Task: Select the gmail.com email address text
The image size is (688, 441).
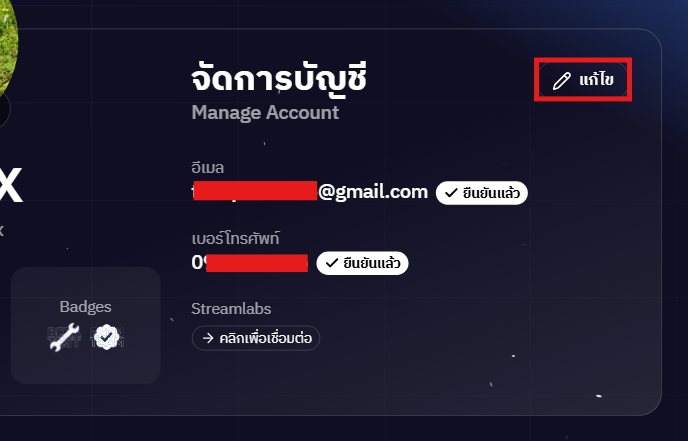Action: 310,192
